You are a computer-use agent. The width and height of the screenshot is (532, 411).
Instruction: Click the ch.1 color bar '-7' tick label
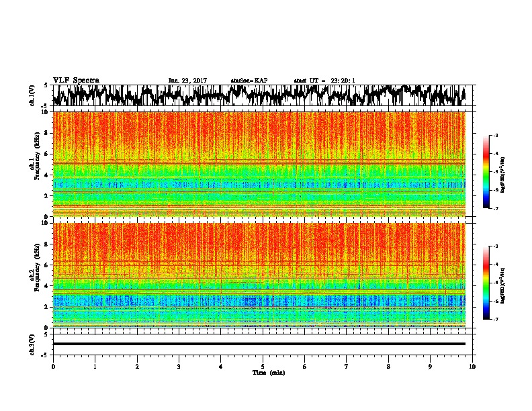(x=495, y=208)
